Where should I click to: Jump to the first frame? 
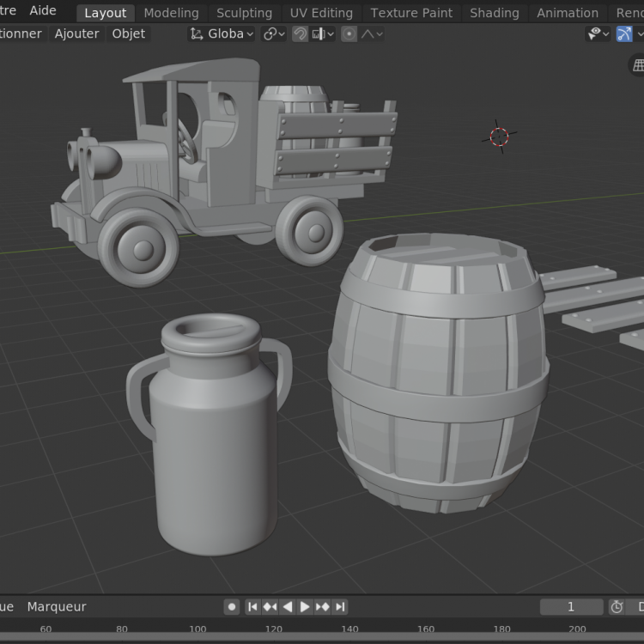[252, 606]
